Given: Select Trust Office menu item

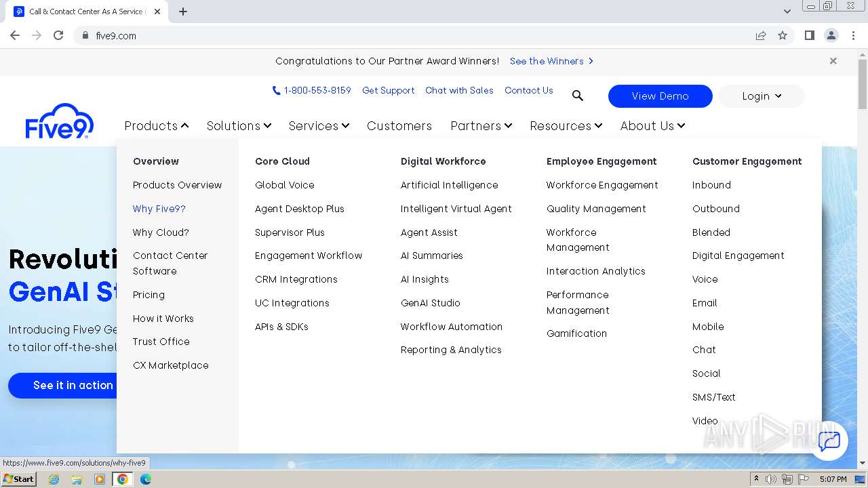Looking at the screenshot, I should click(x=161, y=342).
